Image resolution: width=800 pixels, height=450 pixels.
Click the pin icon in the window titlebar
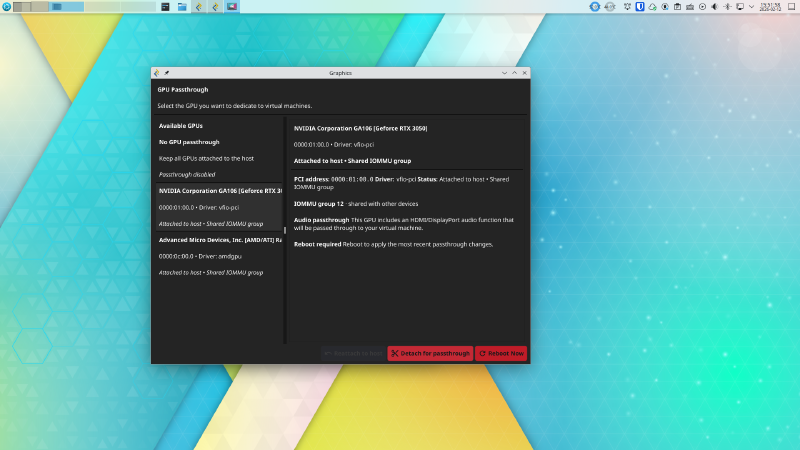coord(167,73)
